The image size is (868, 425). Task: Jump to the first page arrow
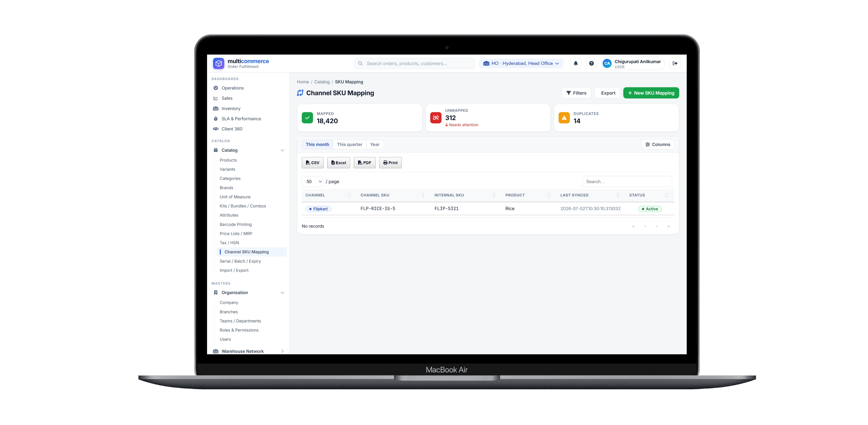click(x=634, y=226)
